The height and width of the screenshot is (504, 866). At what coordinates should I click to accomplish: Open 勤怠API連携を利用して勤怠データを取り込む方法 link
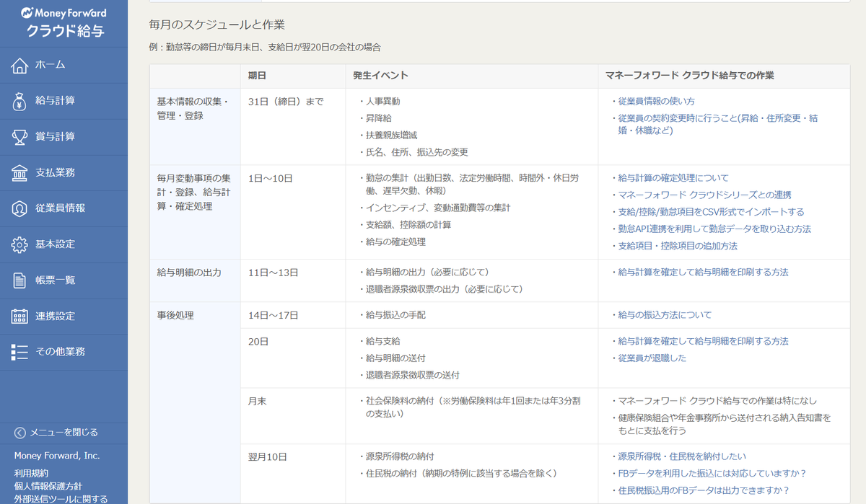click(x=714, y=229)
